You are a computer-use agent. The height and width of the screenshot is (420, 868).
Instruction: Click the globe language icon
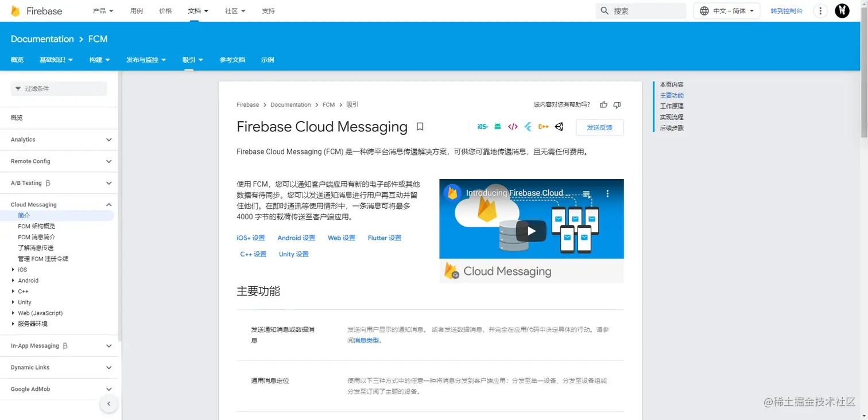pyautogui.click(x=704, y=11)
